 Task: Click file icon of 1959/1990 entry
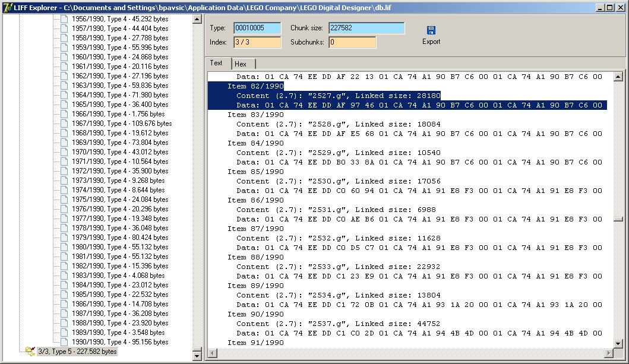point(64,48)
